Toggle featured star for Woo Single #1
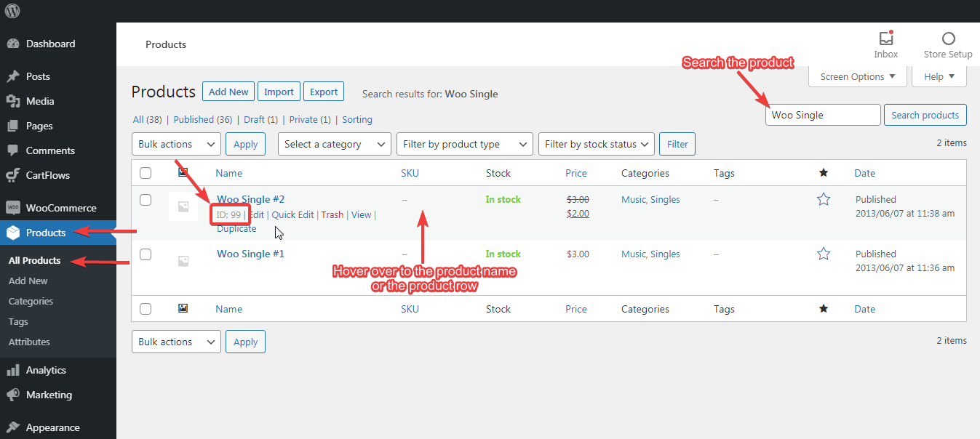 tap(824, 254)
